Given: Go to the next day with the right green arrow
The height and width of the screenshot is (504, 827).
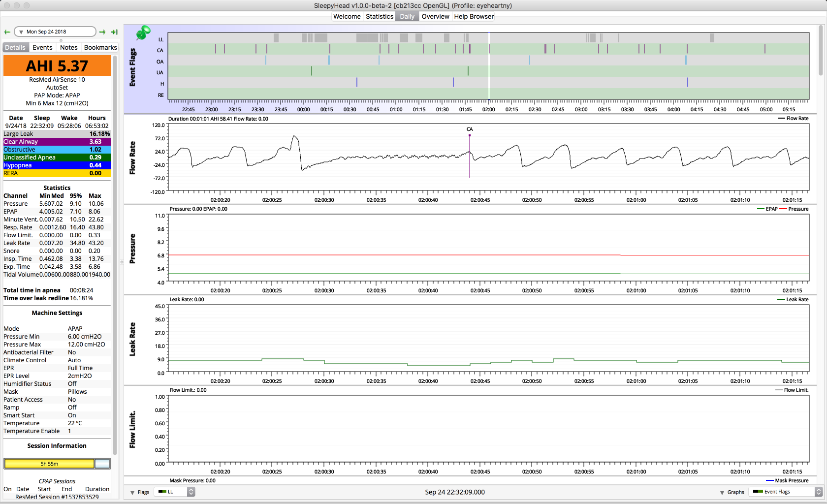Looking at the screenshot, I should coord(102,32).
